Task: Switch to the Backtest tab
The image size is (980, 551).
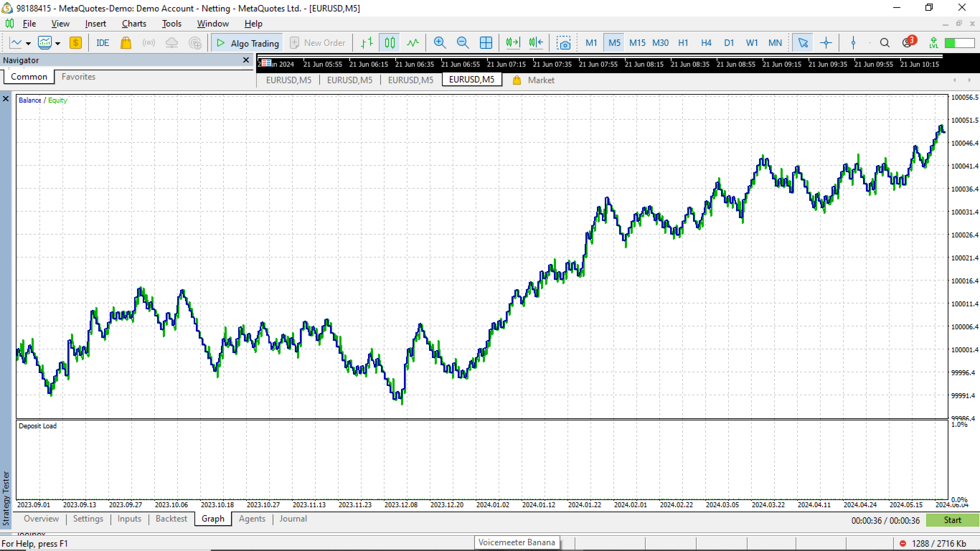Action: (x=171, y=519)
